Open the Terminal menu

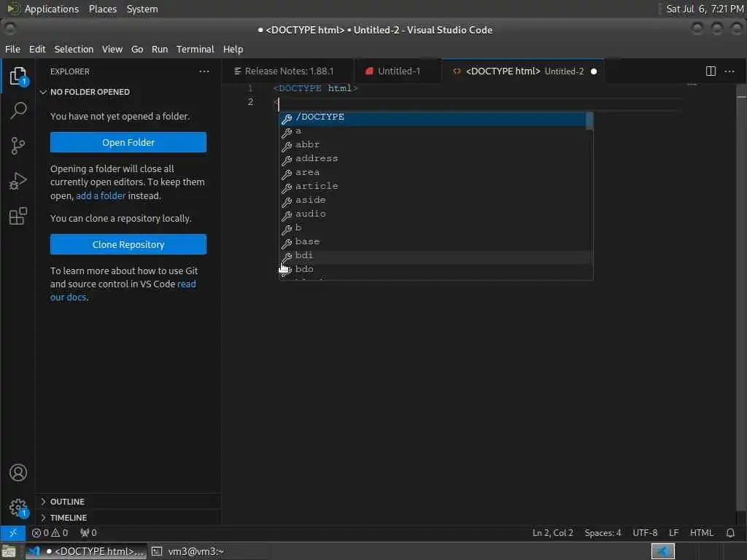pyautogui.click(x=196, y=49)
